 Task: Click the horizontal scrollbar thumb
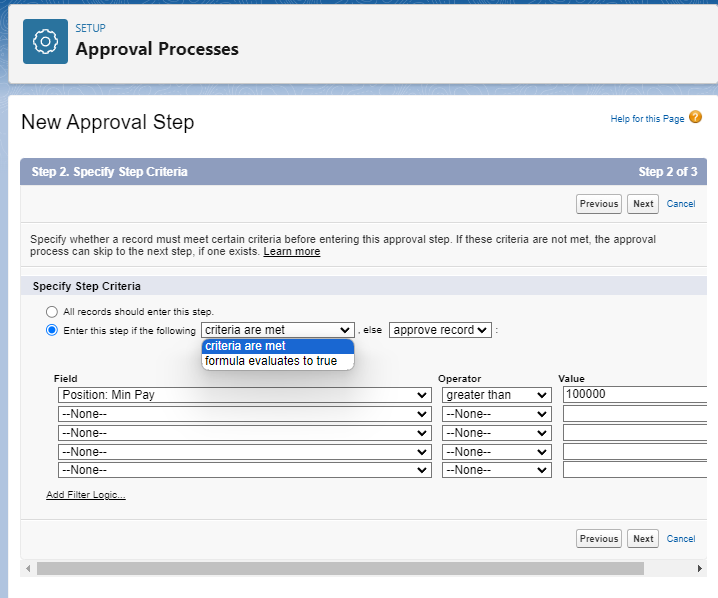[x=340, y=568]
